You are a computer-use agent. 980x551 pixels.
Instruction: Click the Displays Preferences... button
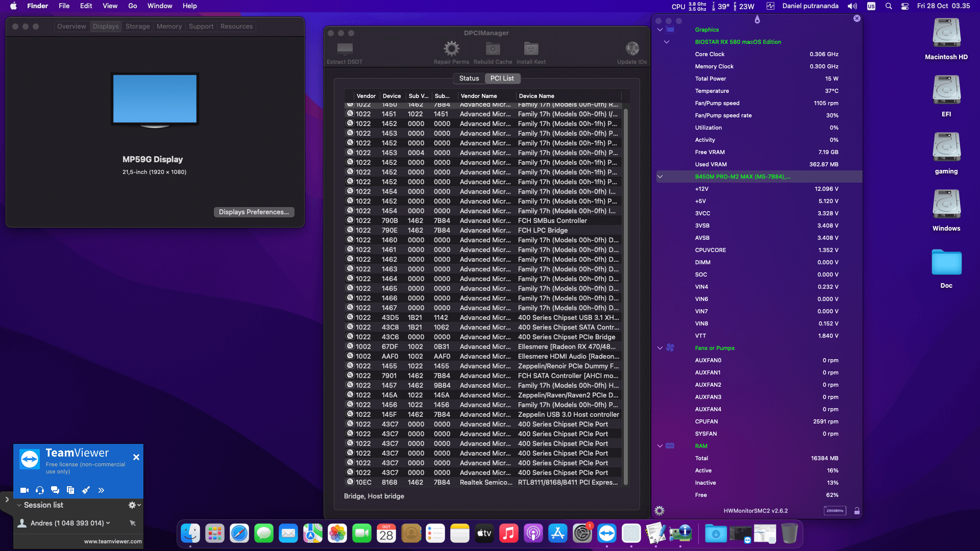[x=254, y=212]
